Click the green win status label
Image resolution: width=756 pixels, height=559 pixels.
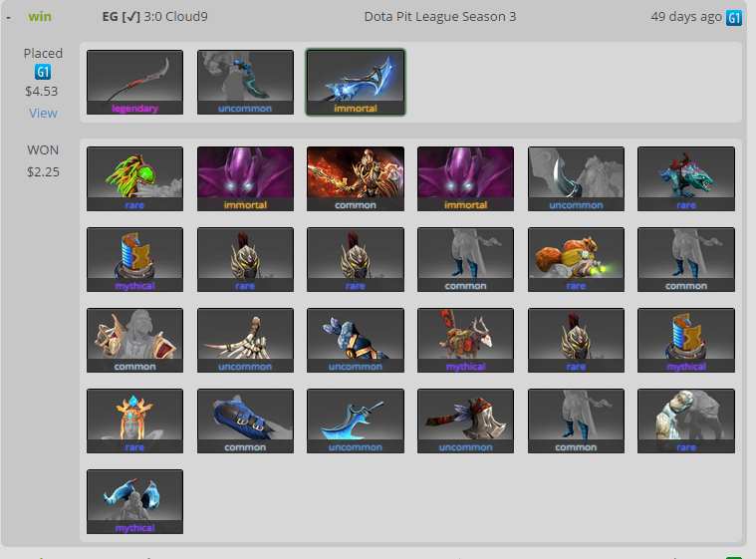(40, 17)
